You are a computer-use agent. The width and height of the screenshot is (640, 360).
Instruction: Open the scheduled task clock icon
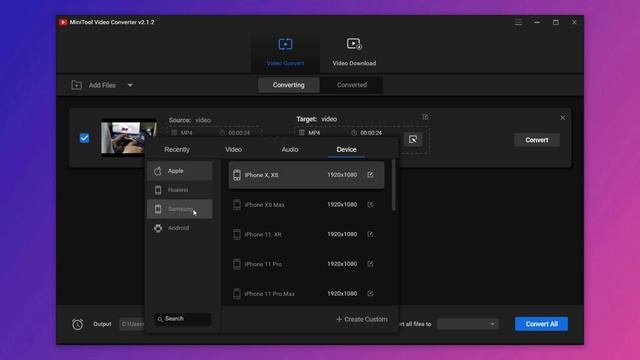pos(78,324)
